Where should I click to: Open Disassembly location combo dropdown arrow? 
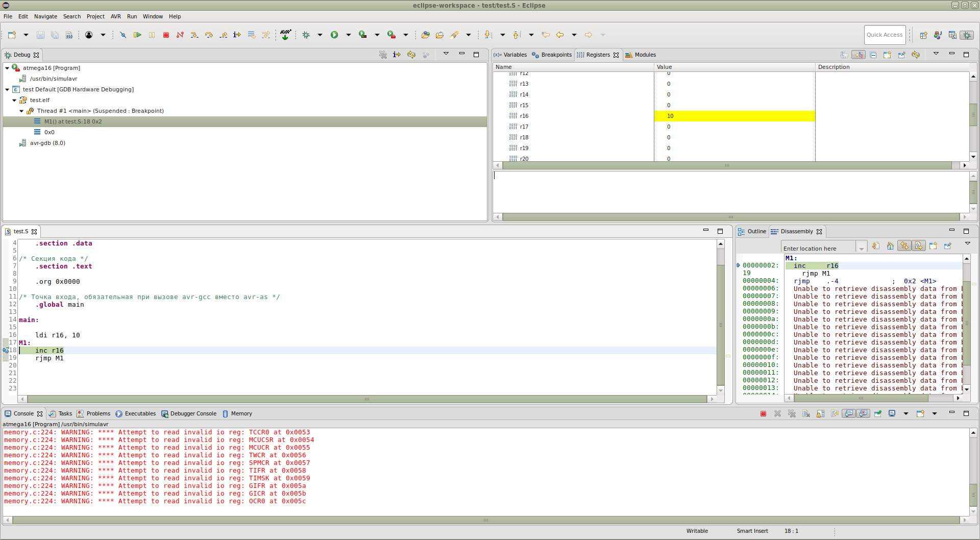point(862,249)
